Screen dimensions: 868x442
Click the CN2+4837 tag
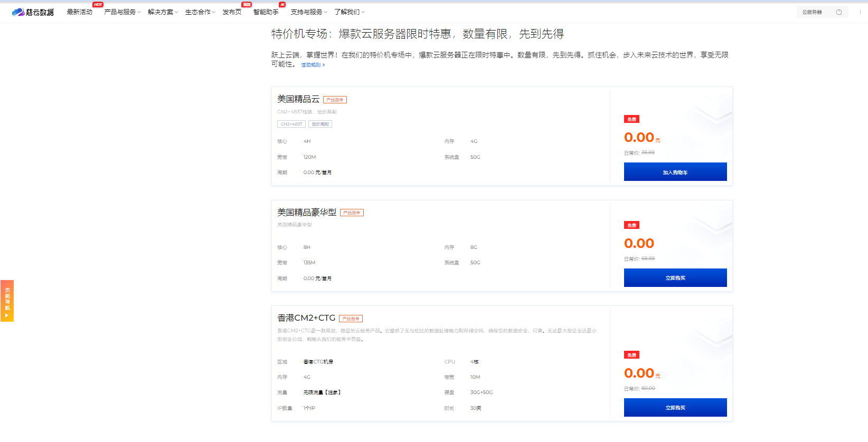pyautogui.click(x=291, y=124)
